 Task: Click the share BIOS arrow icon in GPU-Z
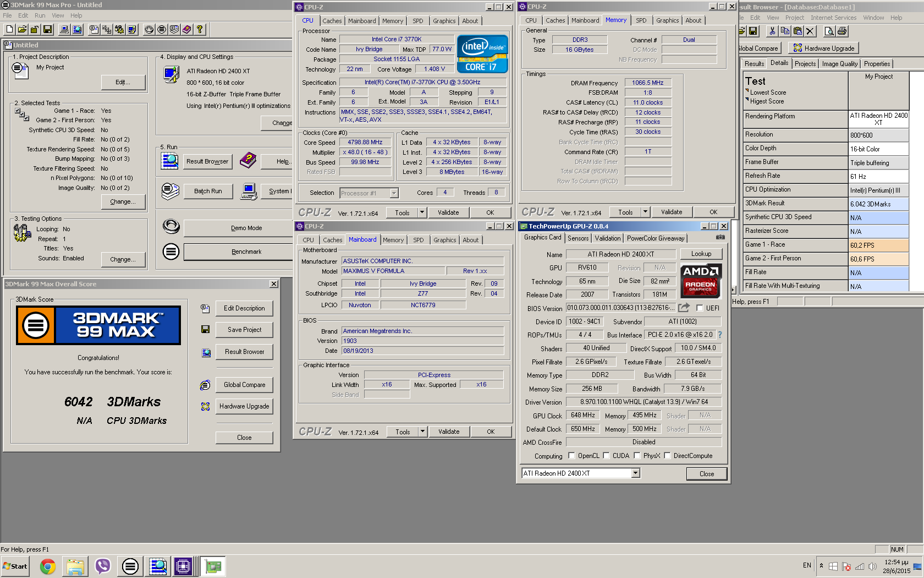(684, 308)
